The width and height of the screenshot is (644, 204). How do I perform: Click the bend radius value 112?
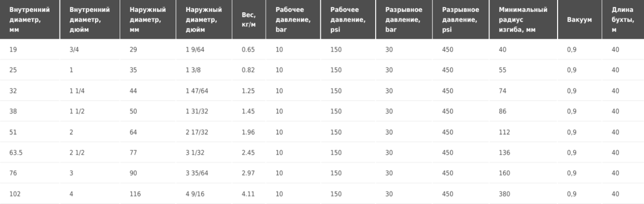coord(504,132)
